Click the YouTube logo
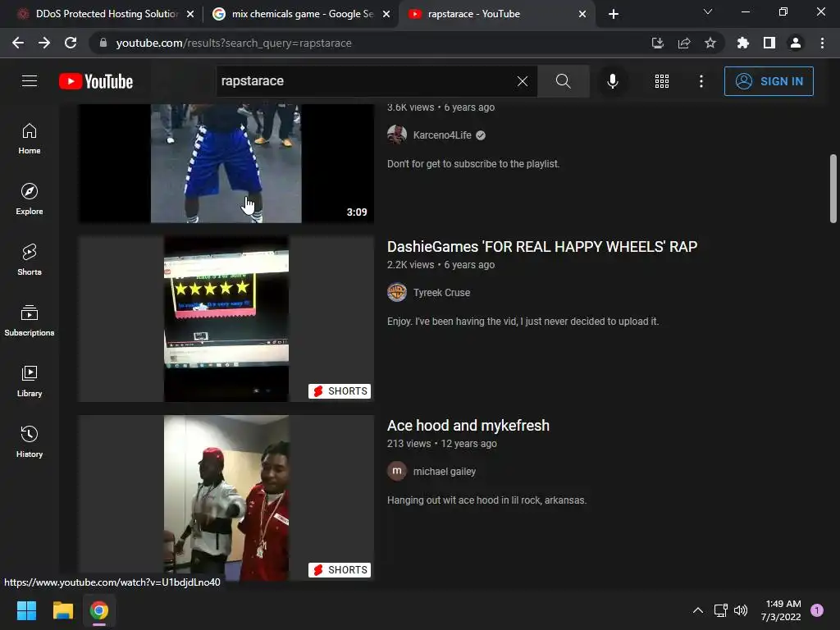The image size is (840, 630). (96, 81)
